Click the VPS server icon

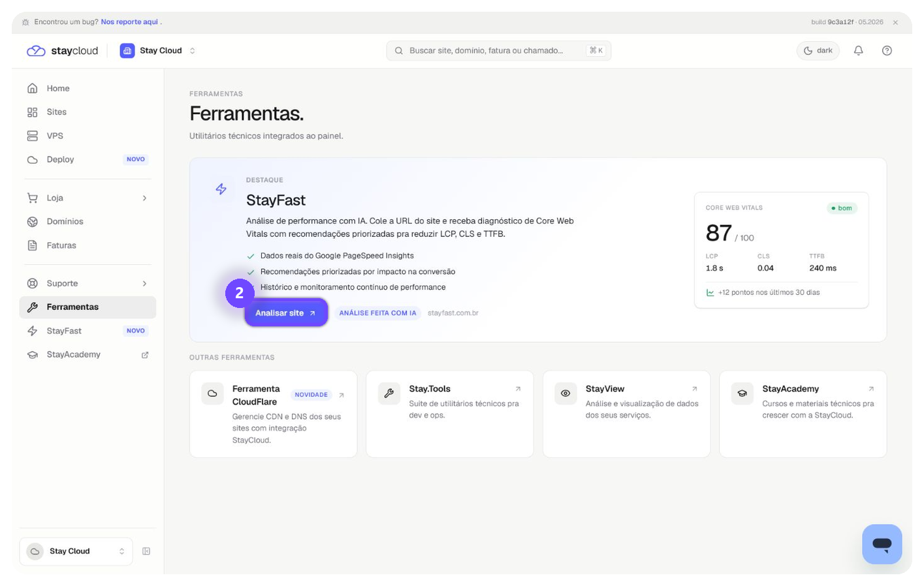pos(32,136)
